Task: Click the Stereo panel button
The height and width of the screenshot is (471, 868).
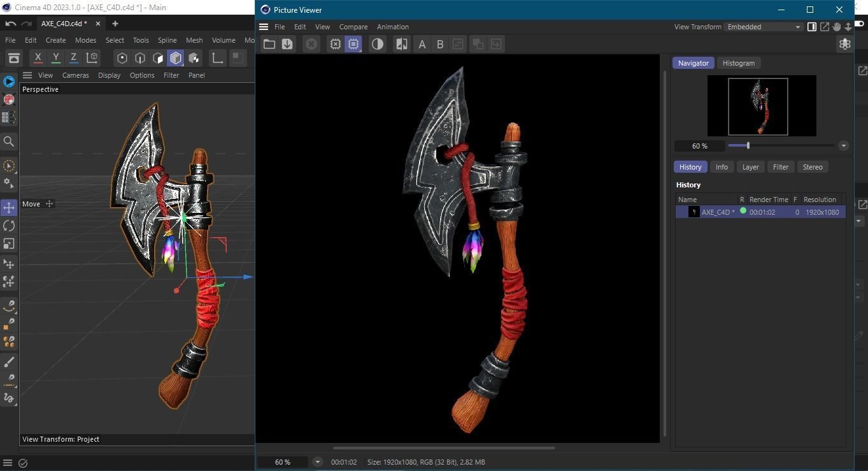Action: 813,166
